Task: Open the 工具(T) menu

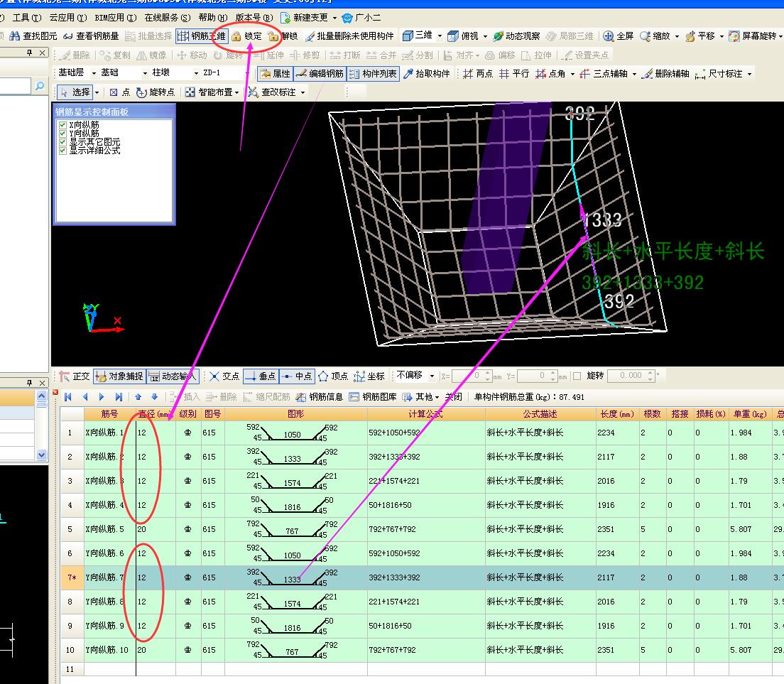Action: 27,18
